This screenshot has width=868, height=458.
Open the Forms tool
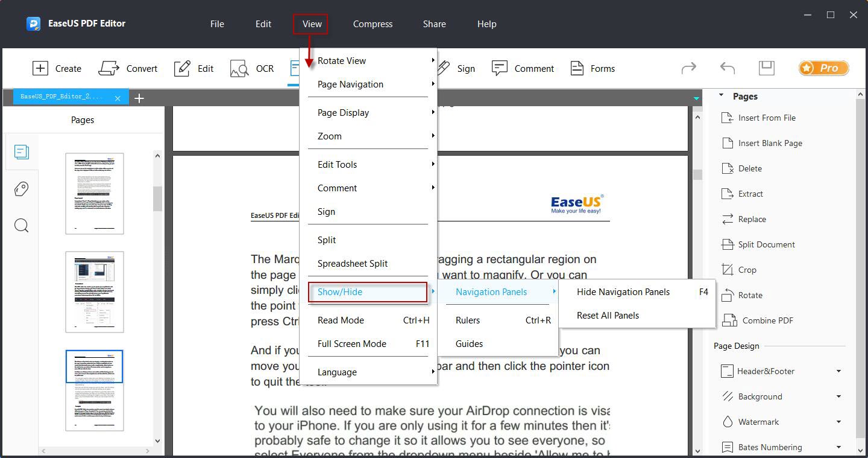click(593, 68)
